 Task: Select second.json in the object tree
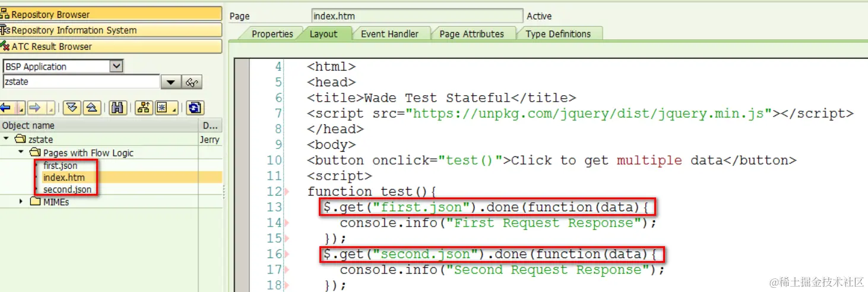click(67, 189)
